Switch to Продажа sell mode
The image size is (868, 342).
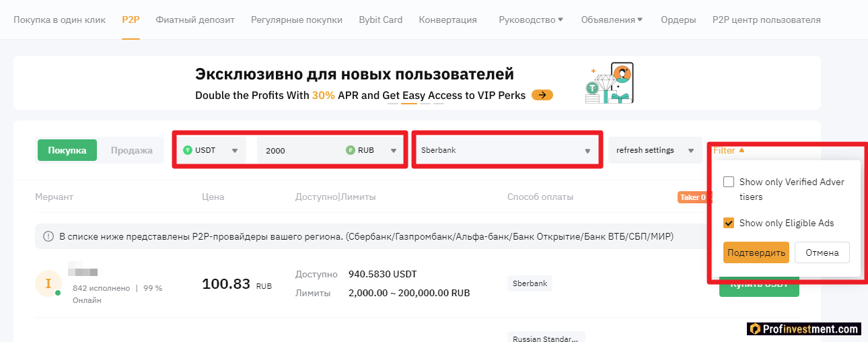click(x=132, y=150)
